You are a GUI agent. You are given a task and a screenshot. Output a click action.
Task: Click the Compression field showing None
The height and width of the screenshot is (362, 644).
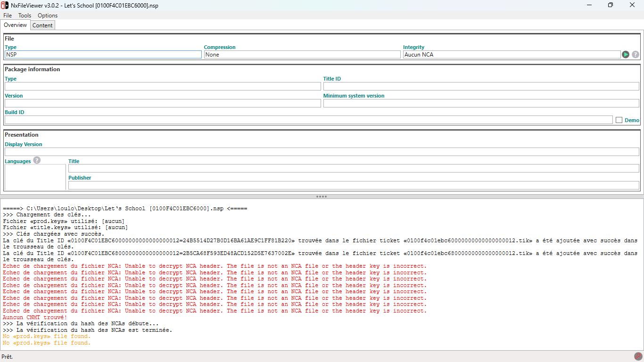302,55
